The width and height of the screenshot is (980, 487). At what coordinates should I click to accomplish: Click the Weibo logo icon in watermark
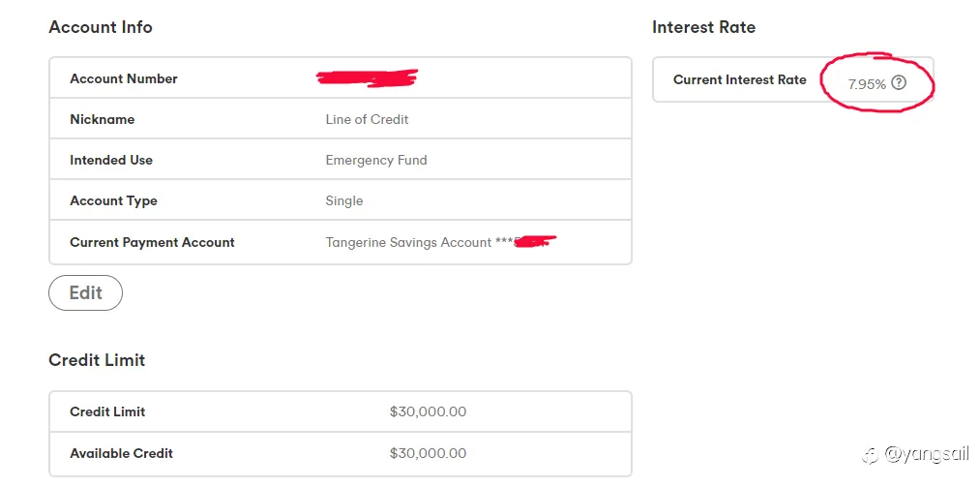click(x=870, y=456)
